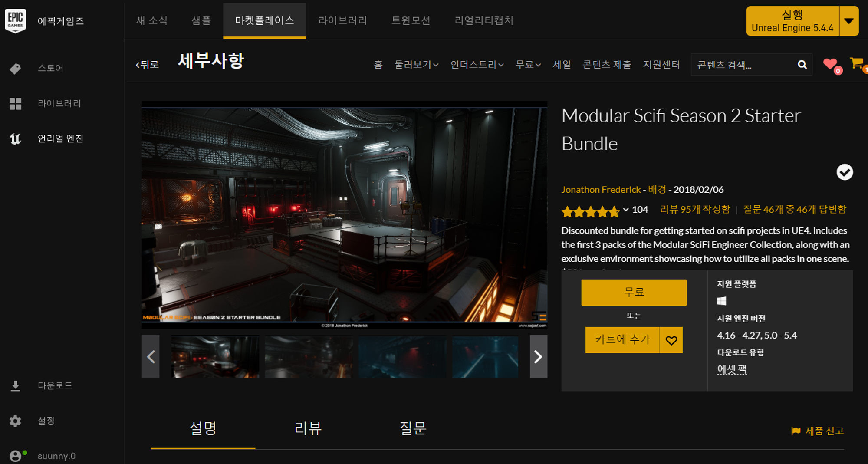Image resolution: width=868 pixels, height=464 pixels.
Task: Click the 다운로드 sidebar label
Action: 55,386
